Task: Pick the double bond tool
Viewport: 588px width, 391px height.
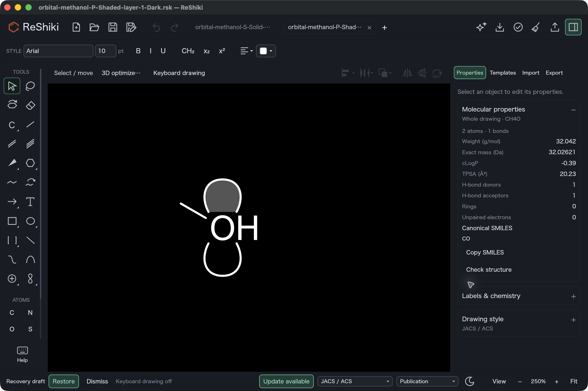Action: point(12,143)
